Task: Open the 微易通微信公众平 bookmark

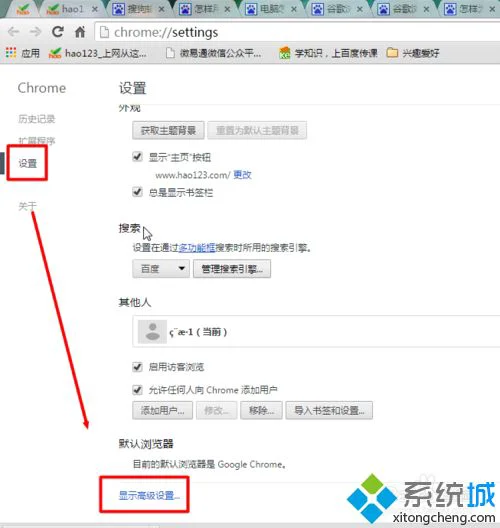Action: [214, 53]
